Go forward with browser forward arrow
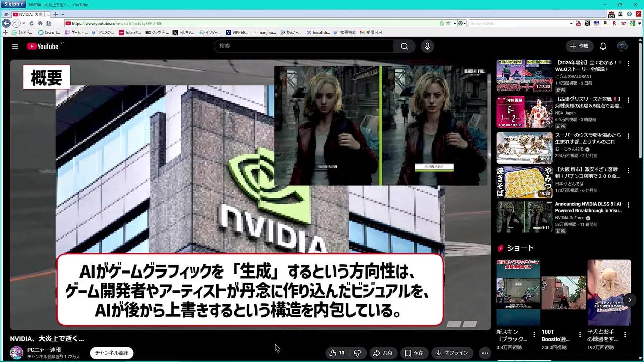This screenshot has height=362, width=644. point(16,23)
